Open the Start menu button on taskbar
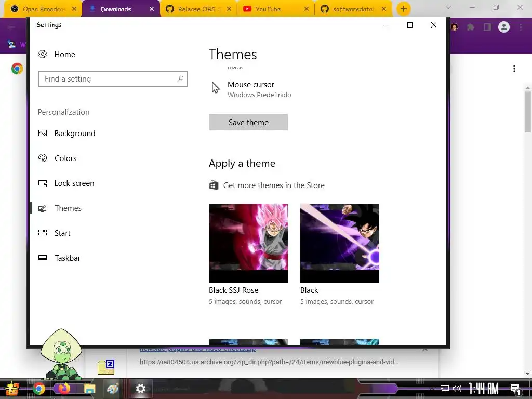Viewport: 532px width, 399px height. point(12,389)
